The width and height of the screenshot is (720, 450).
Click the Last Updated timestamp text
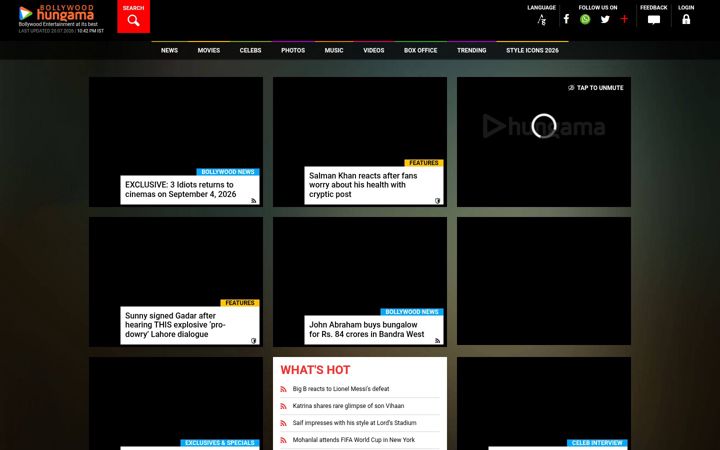pyautogui.click(x=61, y=31)
